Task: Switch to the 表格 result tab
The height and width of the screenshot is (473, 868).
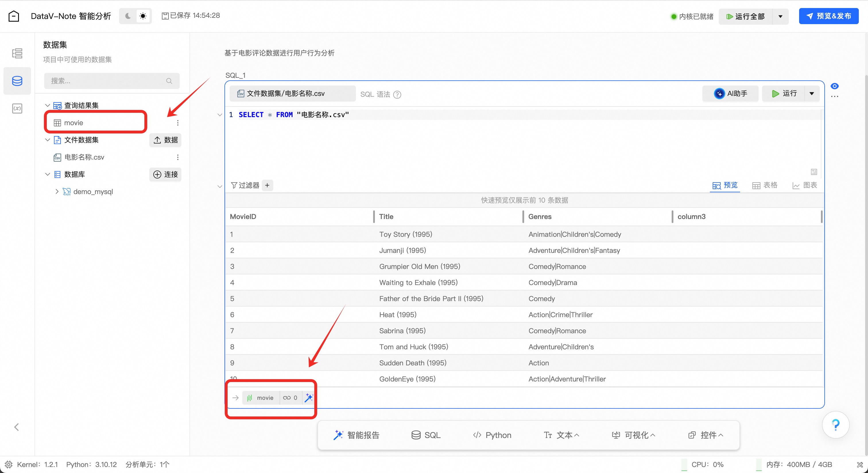Action: click(765, 185)
